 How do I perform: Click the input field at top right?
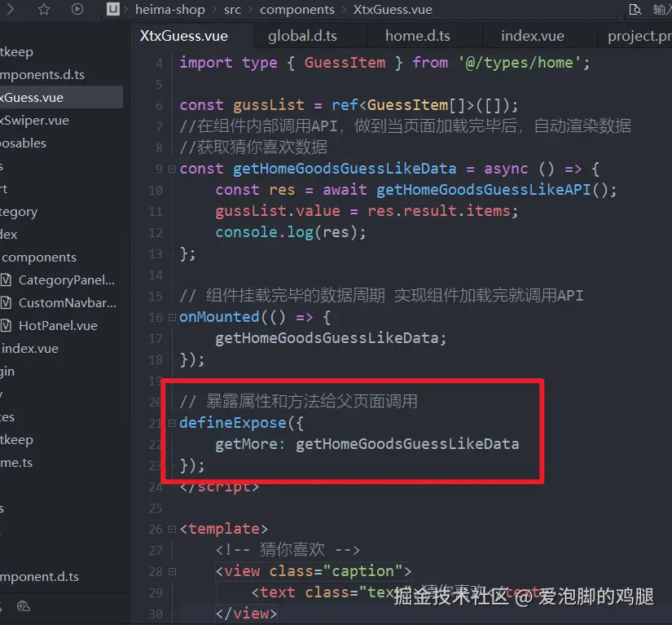(x=661, y=10)
